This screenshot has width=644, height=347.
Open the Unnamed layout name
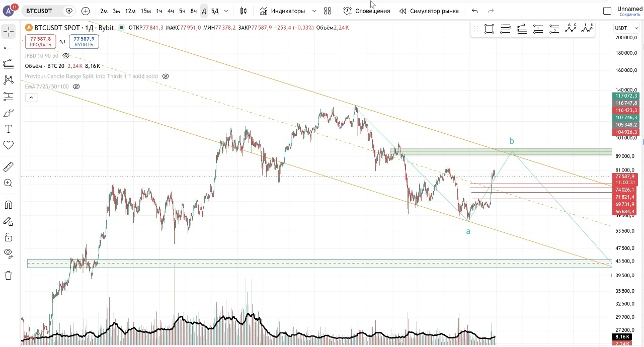(630, 9)
